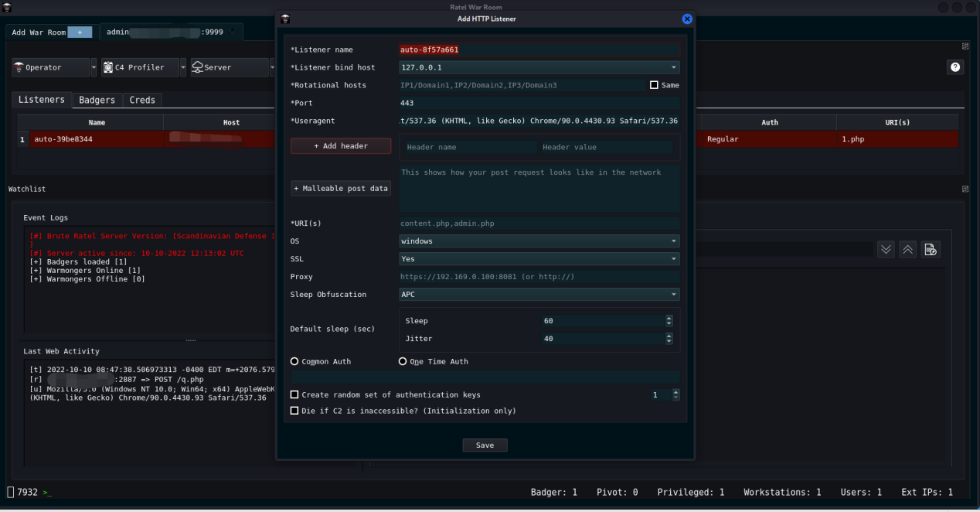Viewport: 980px width, 512px height.
Task: Click the Add header button
Action: [x=341, y=145]
